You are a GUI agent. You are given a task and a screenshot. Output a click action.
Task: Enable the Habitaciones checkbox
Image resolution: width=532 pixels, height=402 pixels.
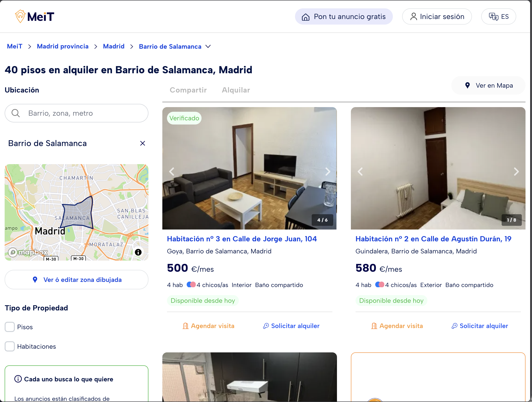10,346
